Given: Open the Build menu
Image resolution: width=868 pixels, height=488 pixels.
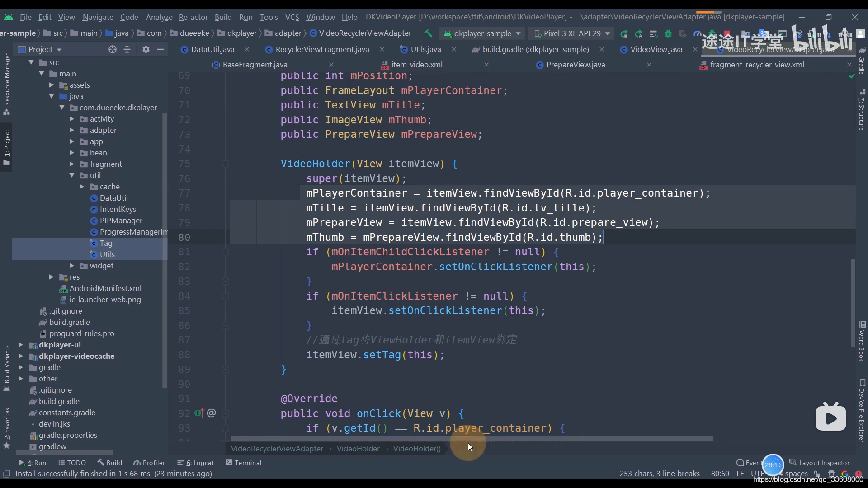Looking at the screenshot, I should pyautogui.click(x=223, y=17).
